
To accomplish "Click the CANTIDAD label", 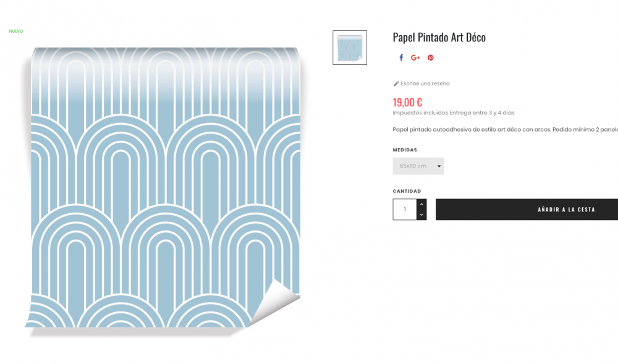I will [x=407, y=191].
